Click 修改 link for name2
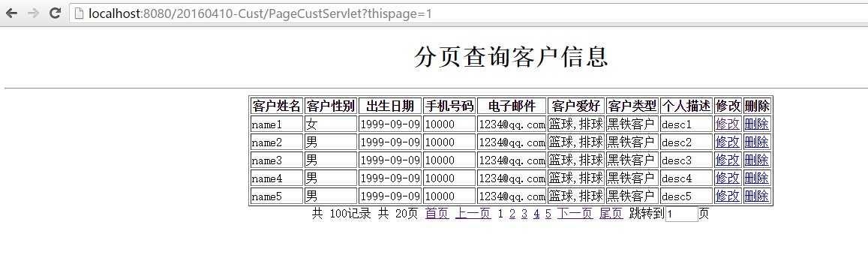This screenshot has height=273, width=868. pyautogui.click(x=728, y=142)
